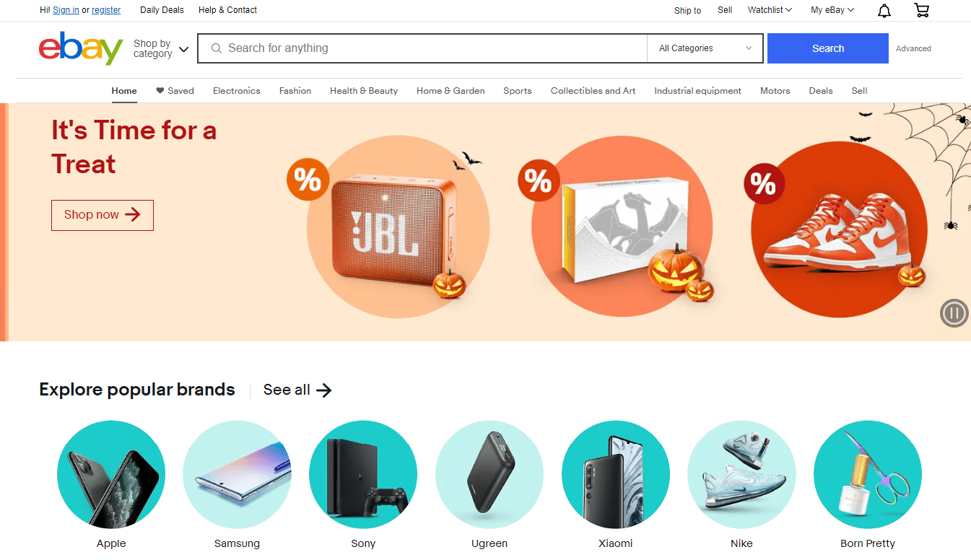Expand the My eBay dropdown
The width and height of the screenshot is (971, 560).
(x=832, y=10)
